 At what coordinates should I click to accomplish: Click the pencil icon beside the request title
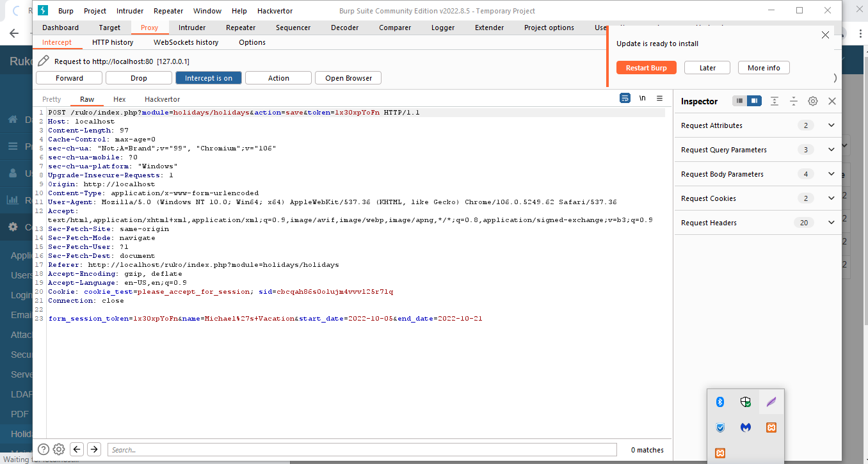pos(44,61)
